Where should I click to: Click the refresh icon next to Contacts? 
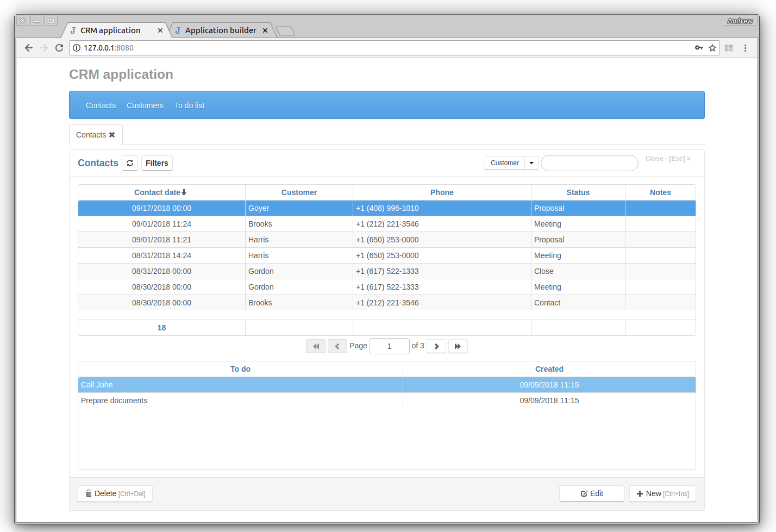pos(130,163)
